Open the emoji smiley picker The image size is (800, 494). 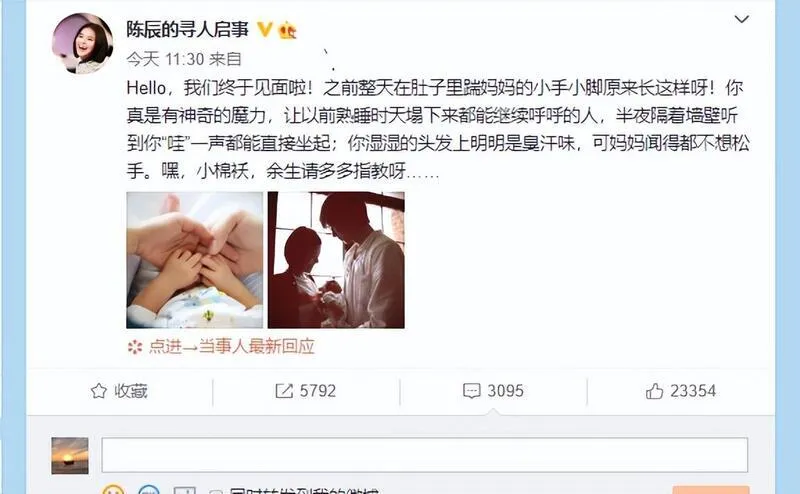tap(113, 490)
